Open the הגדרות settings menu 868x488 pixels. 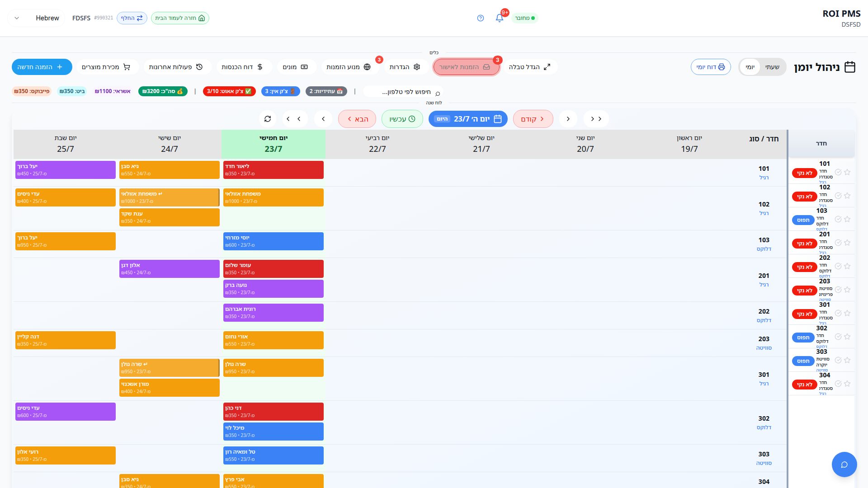[x=405, y=67]
